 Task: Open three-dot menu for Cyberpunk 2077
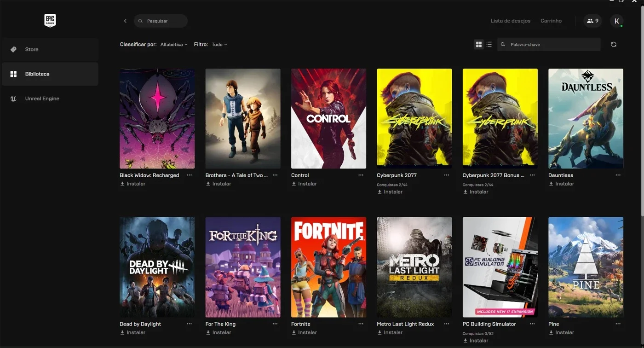click(446, 175)
